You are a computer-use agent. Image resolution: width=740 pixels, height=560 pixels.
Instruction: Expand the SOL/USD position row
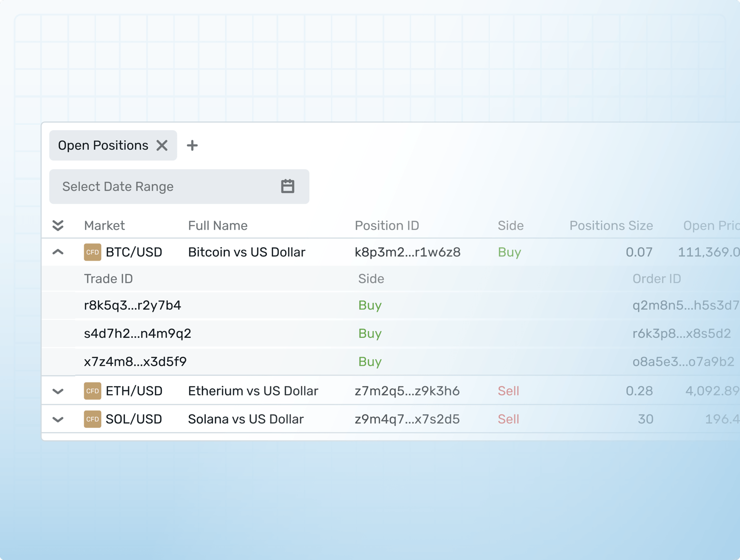(58, 419)
